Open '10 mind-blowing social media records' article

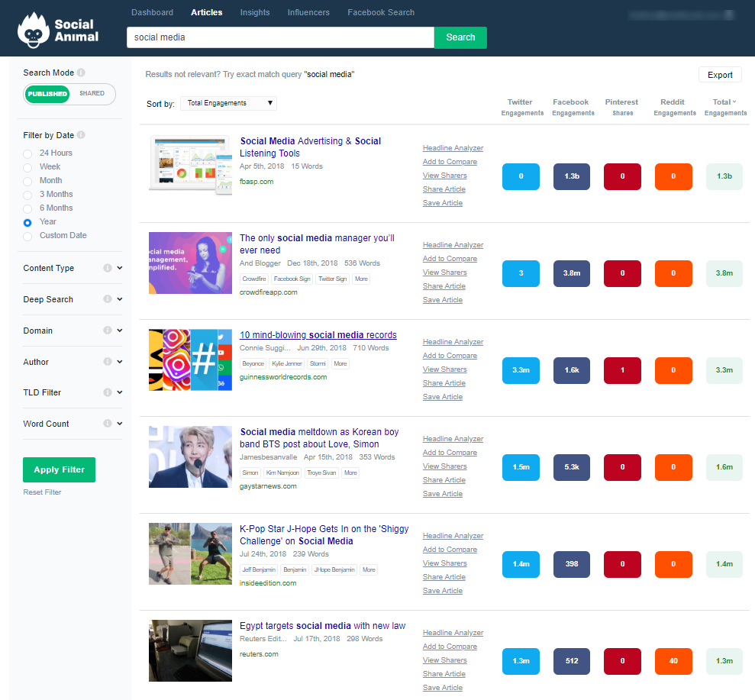318,334
